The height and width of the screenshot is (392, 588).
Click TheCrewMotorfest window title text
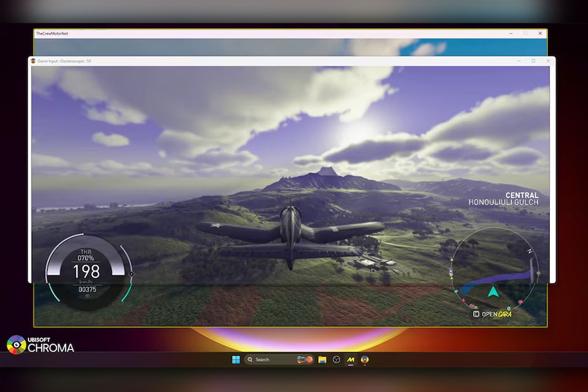52,34
